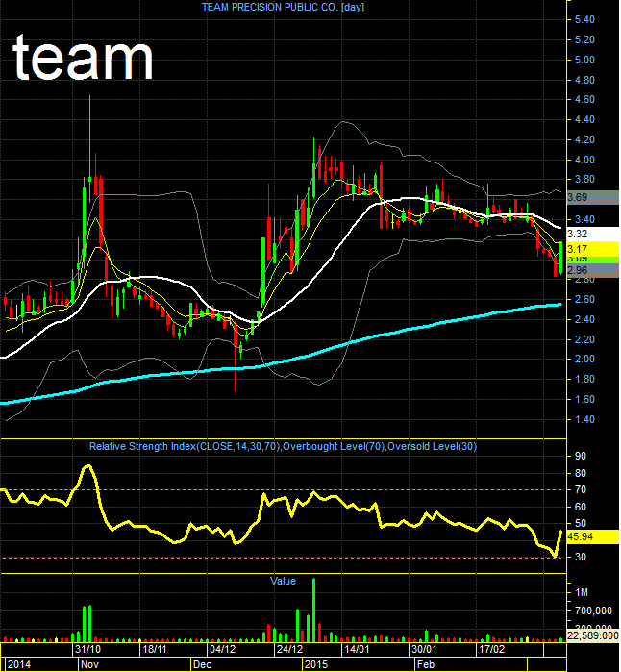The image size is (621, 672).
Task: Choose the 4.20 price axis label
Action: (x=584, y=139)
